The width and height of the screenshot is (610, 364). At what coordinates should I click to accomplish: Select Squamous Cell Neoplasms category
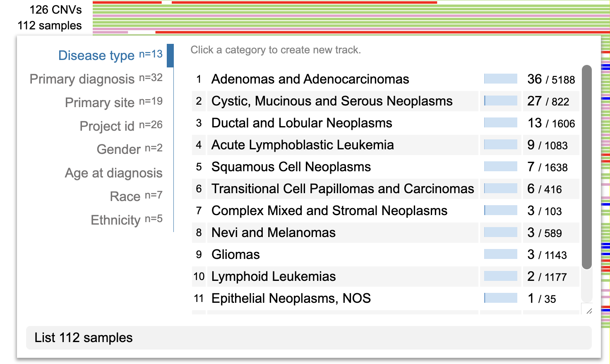point(291,167)
